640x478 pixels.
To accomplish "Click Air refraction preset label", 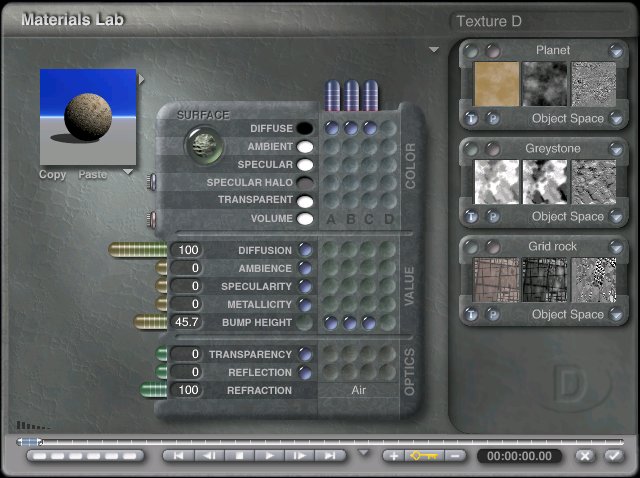I will click(x=358, y=390).
